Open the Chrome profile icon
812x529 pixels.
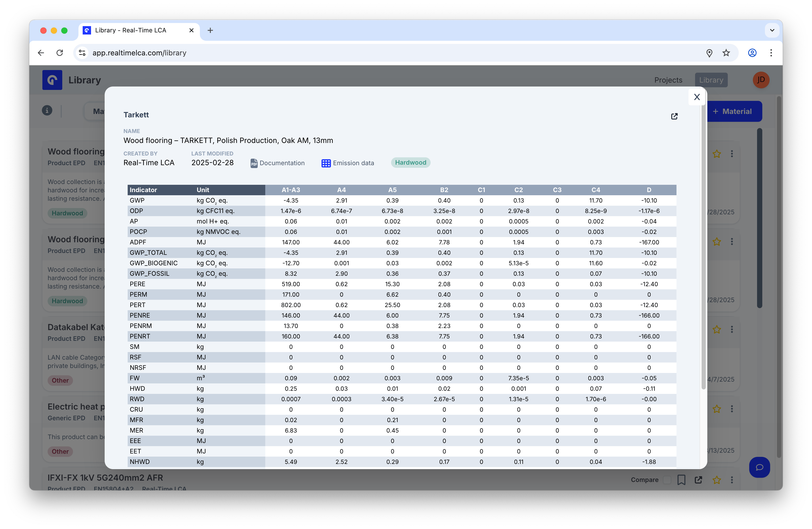pos(752,53)
